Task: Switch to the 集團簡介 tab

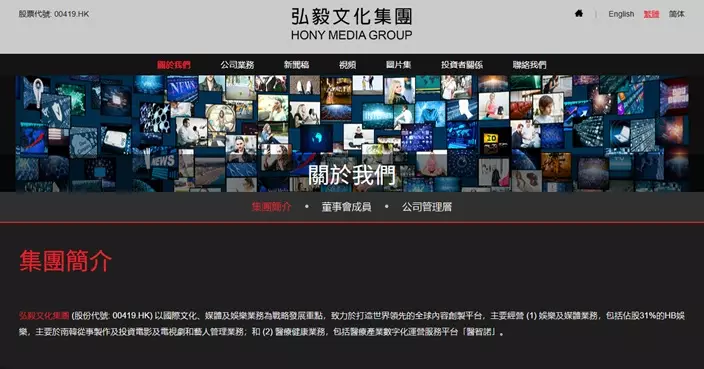Action: 271,206
